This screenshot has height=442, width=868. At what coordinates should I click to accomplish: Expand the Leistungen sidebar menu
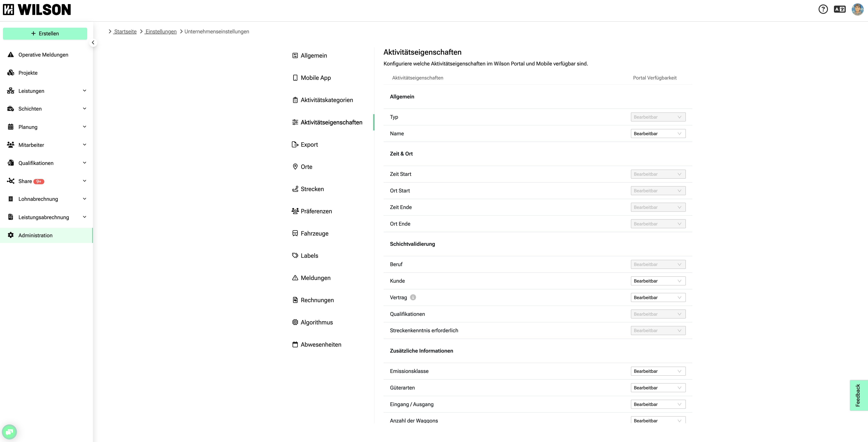[85, 91]
